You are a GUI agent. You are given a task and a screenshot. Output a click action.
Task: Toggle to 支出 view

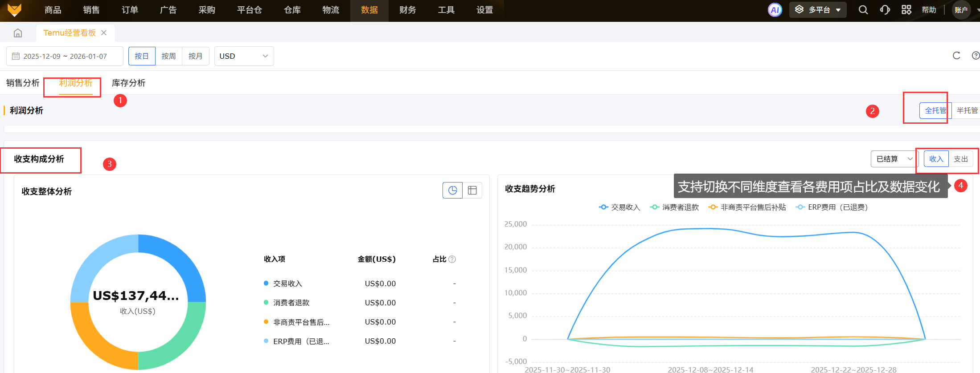pyautogui.click(x=960, y=159)
